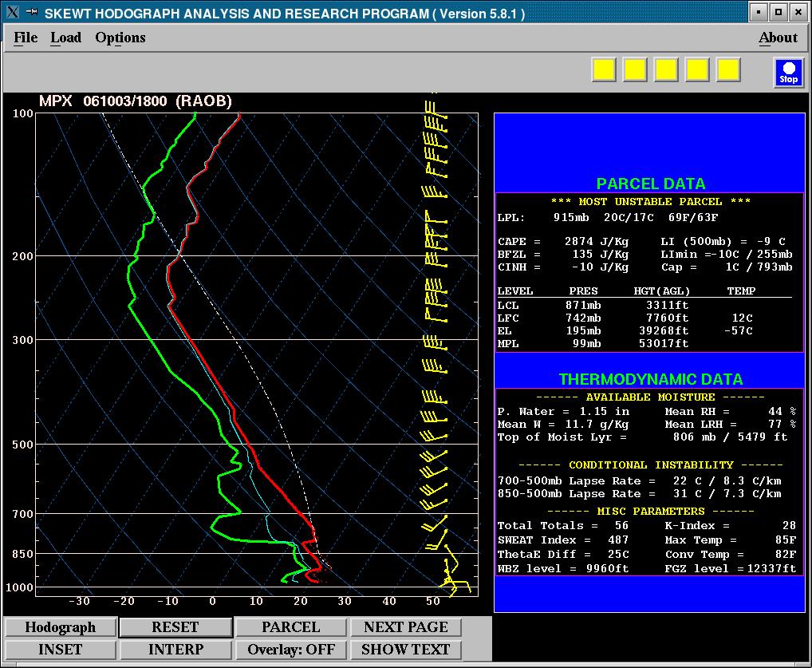
Task: Click the pin icon in the title bar
Action: [x=31, y=12]
